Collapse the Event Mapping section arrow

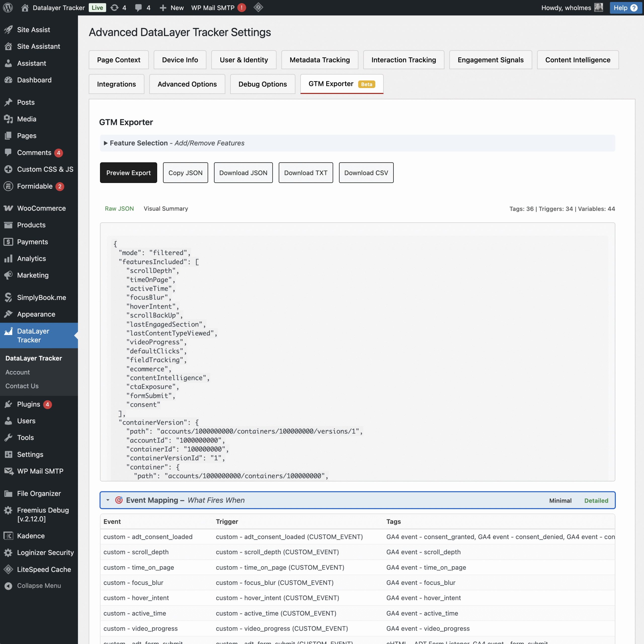tap(108, 500)
